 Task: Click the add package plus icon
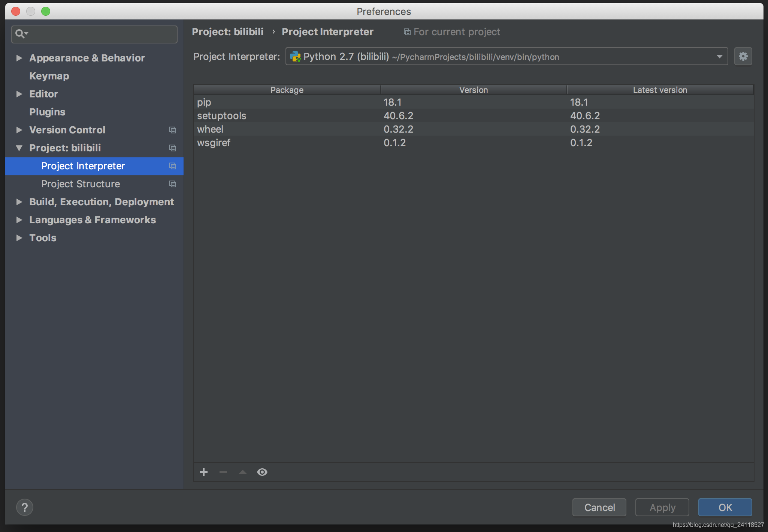pos(204,472)
